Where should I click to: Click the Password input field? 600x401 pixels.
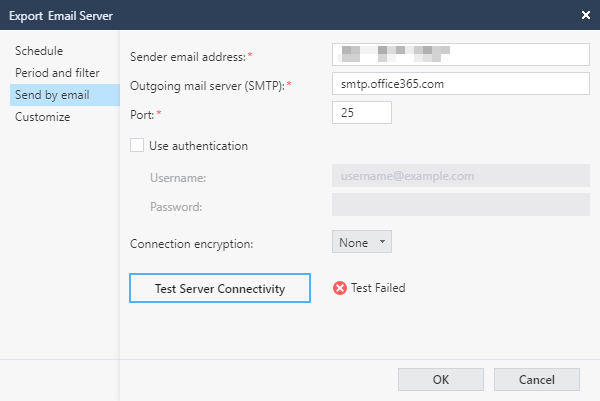click(460, 205)
